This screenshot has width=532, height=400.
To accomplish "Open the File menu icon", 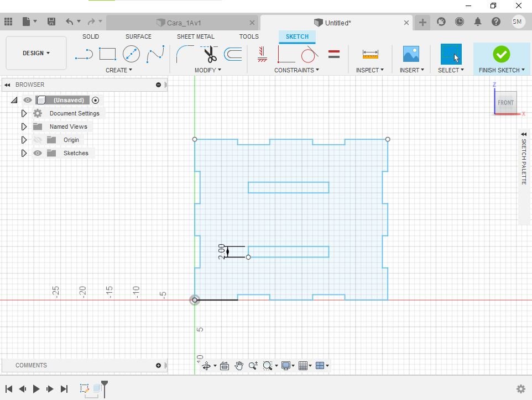I will (x=27, y=22).
